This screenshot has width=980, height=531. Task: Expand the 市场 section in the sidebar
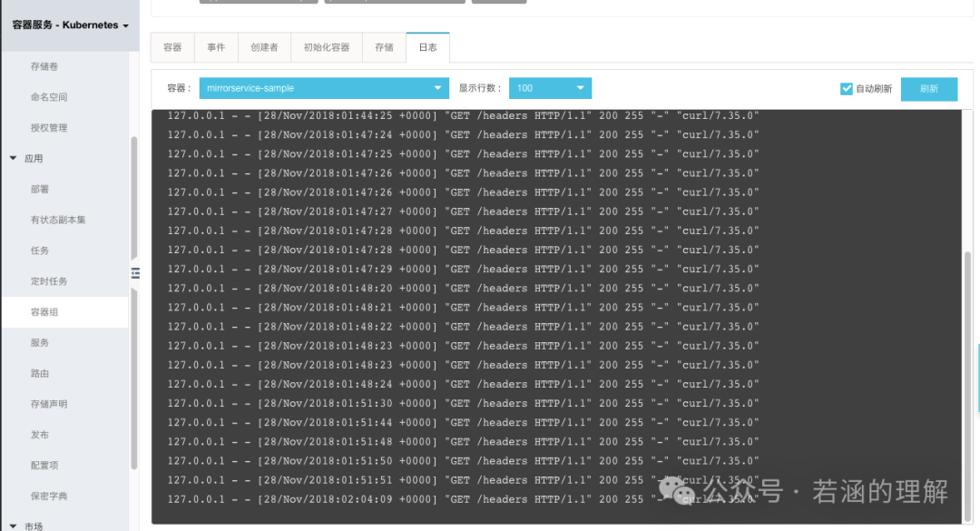coord(34,524)
